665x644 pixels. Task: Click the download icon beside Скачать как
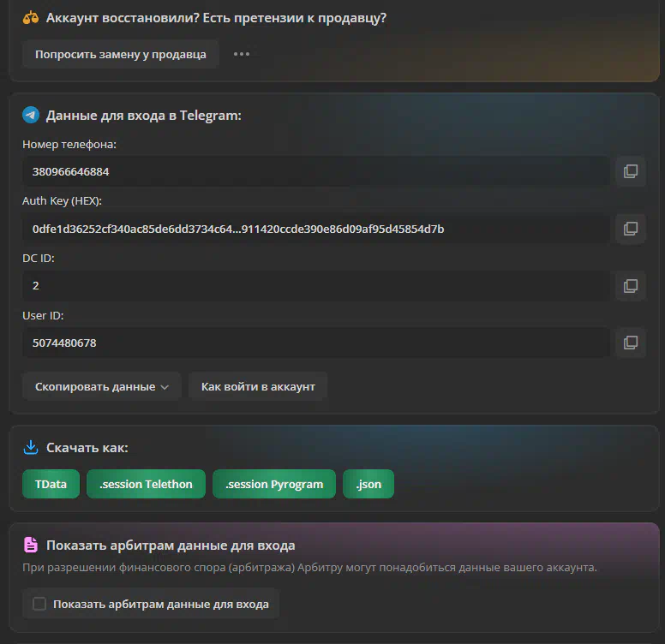tap(31, 447)
